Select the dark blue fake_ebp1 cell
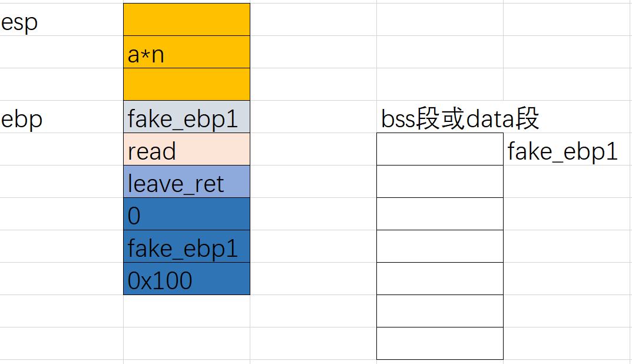 click(186, 246)
